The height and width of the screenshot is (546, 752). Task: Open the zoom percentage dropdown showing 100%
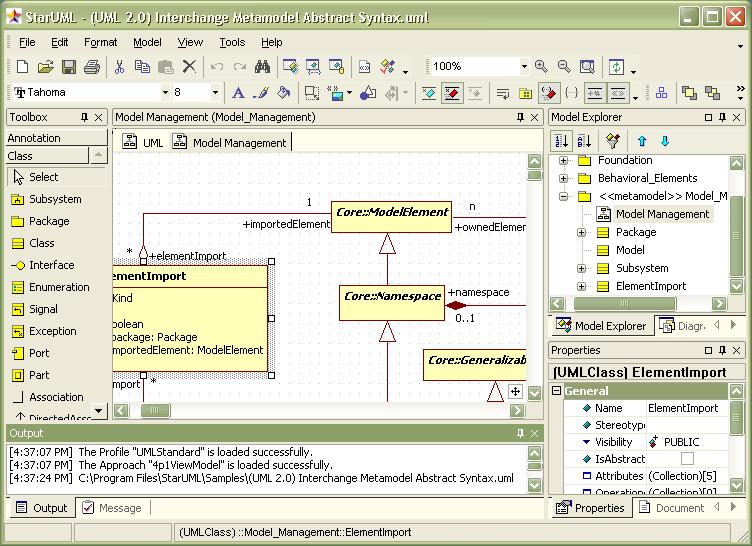[x=524, y=66]
